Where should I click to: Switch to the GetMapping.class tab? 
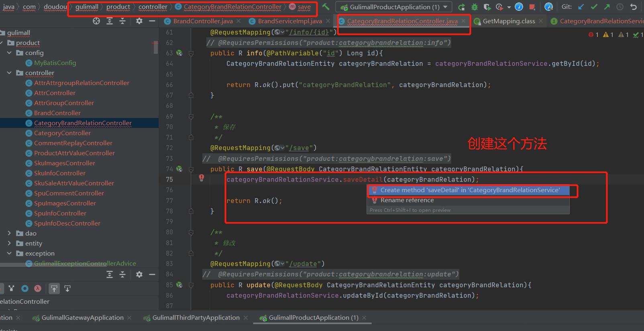click(x=509, y=21)
